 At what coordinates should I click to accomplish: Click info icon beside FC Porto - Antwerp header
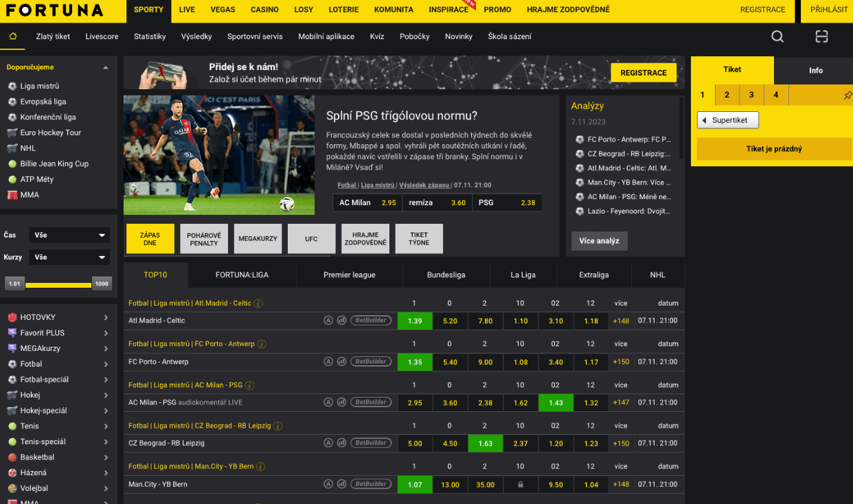262,344
